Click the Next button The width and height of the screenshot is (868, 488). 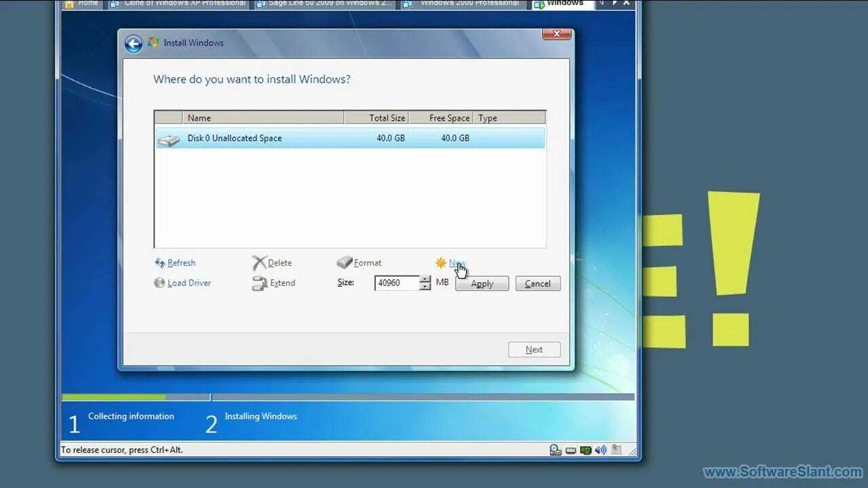pyautogui.click(x=534, y=350)
